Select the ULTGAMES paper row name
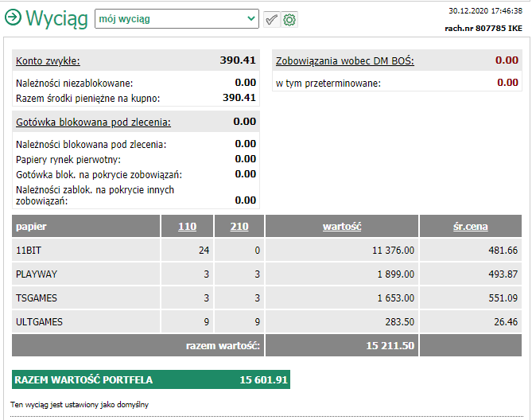 click(x=39, y=321)
